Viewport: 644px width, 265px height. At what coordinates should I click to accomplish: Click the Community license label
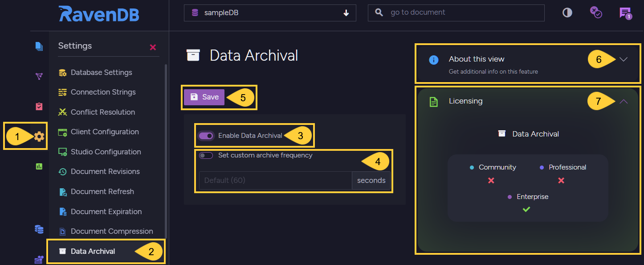point(497,167)
